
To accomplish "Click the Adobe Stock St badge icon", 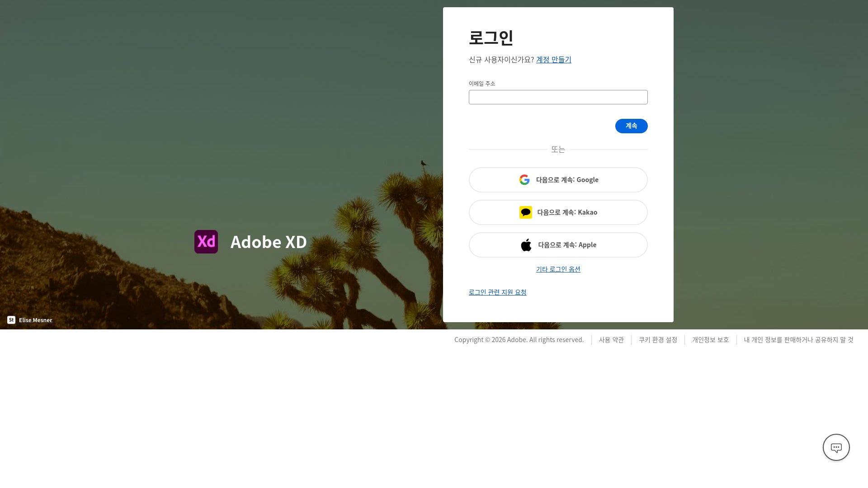I will coord(11,320).
